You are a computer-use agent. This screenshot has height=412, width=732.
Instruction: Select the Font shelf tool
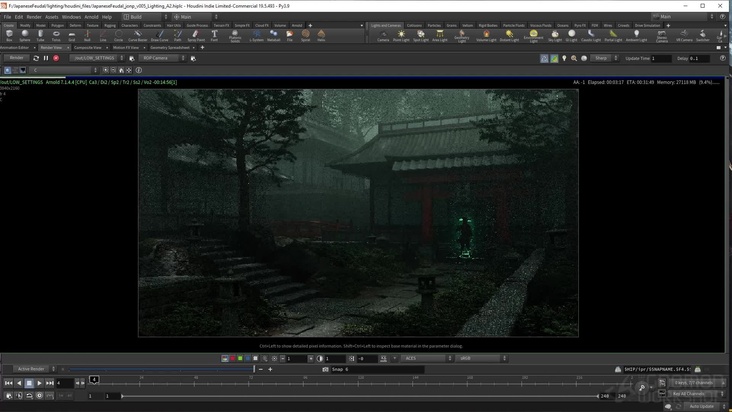[x=214, y=35]
